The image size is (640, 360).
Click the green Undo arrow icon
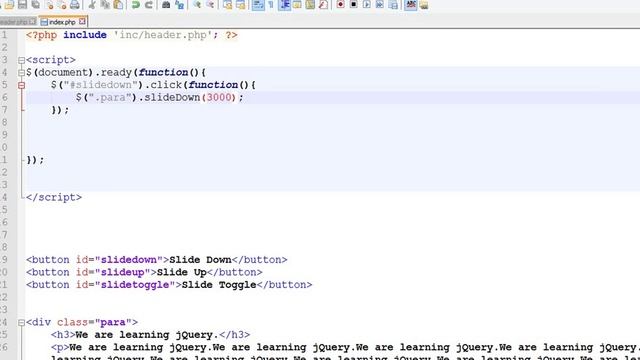[136, 4]
